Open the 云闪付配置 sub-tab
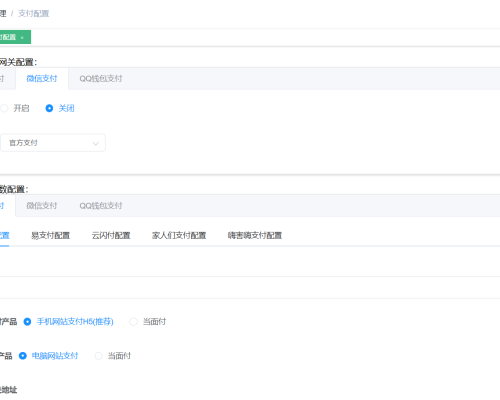 tap(111, 236)
